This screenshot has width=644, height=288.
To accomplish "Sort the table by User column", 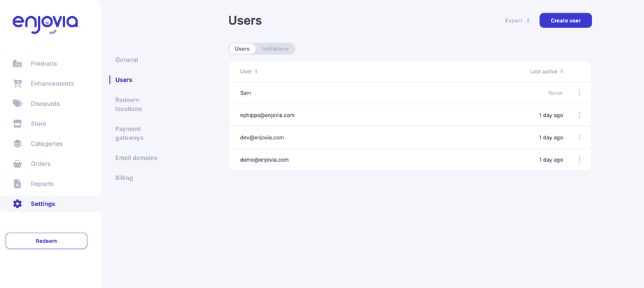I will click(249, 71).
